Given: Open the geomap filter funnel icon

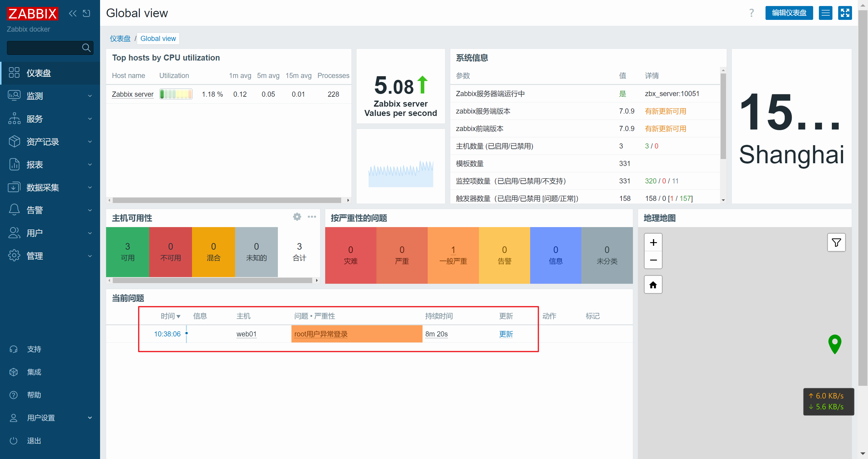Looking at the screenshot, I should (x=836, y=242).
